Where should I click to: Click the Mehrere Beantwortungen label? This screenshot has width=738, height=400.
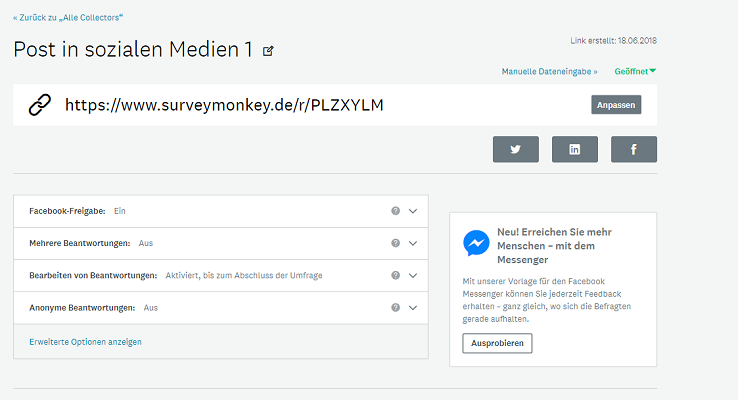(80, 243)
